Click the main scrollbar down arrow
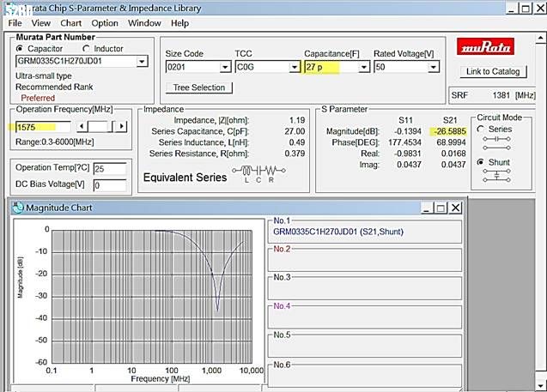Viewport: 547px width, 392px height. pos(541,386)
